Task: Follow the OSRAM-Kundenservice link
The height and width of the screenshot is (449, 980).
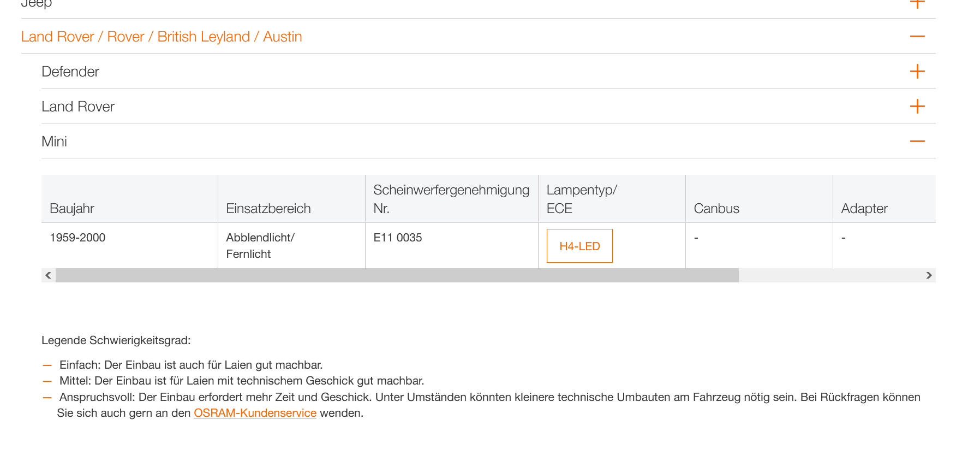Action: coord(255,413)
